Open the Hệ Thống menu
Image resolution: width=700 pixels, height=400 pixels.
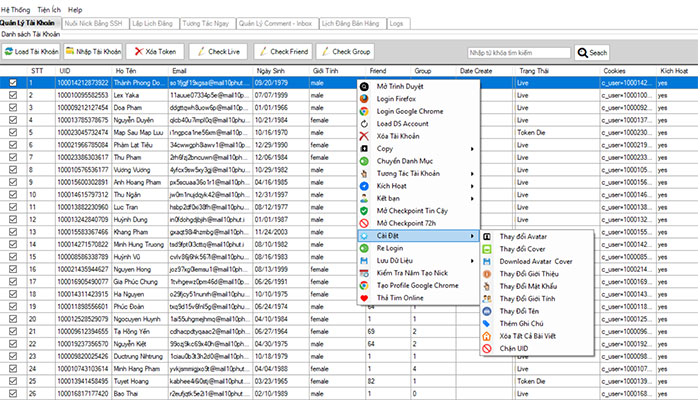pyautogui.click(x=15, y=9)
